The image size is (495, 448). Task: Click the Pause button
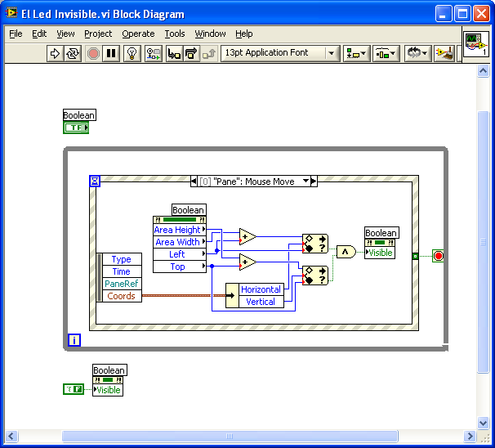point(111,53)
